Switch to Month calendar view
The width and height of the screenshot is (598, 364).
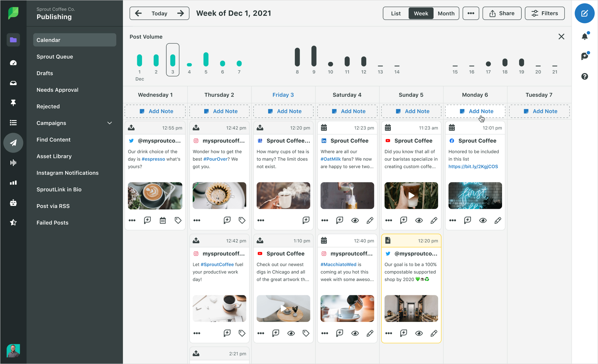[x=445, y=13]
